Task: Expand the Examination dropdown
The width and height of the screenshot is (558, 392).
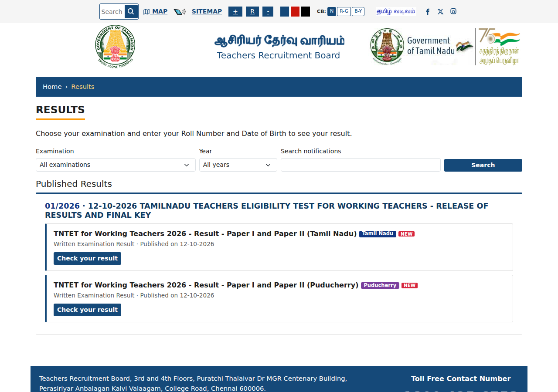Action: pyautogui.click(x=116, y=165)
